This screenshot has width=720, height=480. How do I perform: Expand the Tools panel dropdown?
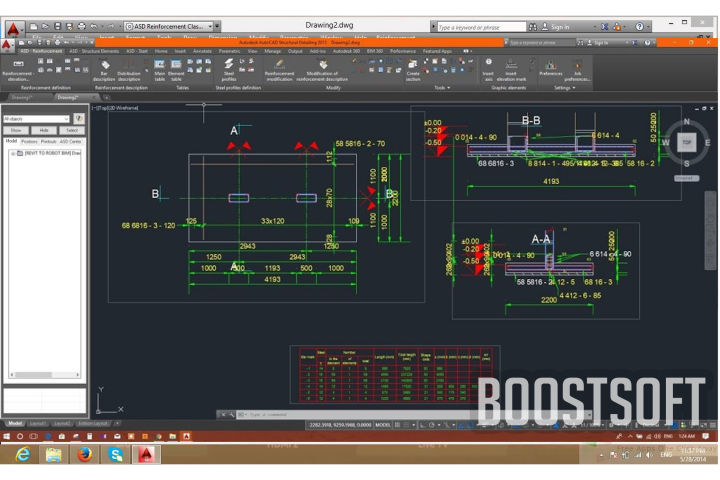[442, 88]
